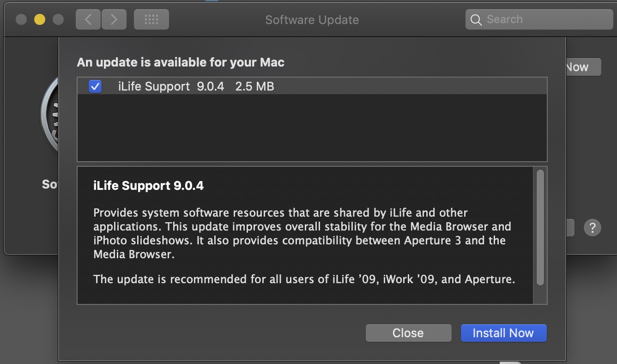Click Install Now to start the update
Screen dimensions: 617x364
tap(503, 333)
